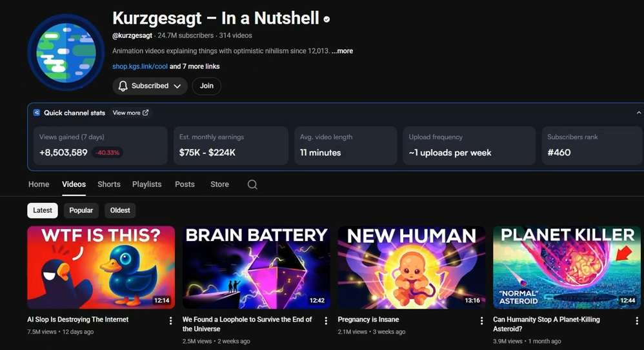The width and height of the screenshot is (644, 350).
Task: Play the BRAIN BATTERY video thumbnail
Action: [x=256, y=267]
